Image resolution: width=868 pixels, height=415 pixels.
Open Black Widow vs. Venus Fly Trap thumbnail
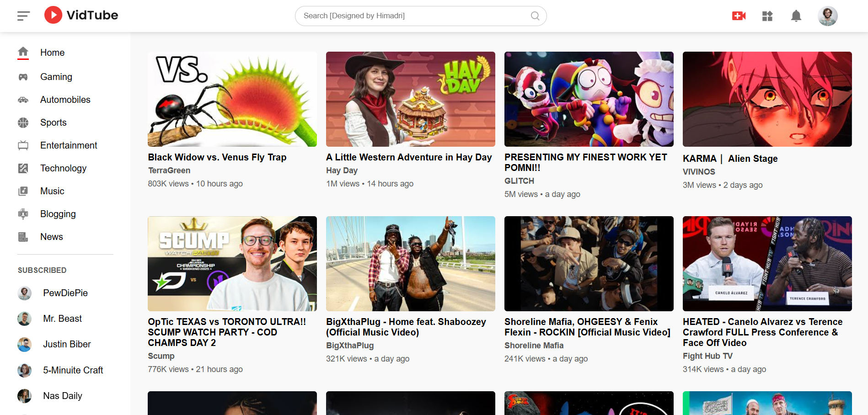click(x=232, y=99)
